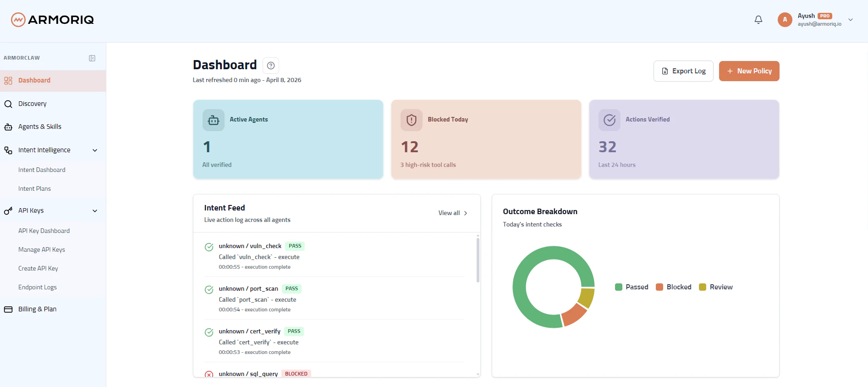The image size is (868, 387).
Task: Click the yellow Review donut segment
Action: point(586,298)
